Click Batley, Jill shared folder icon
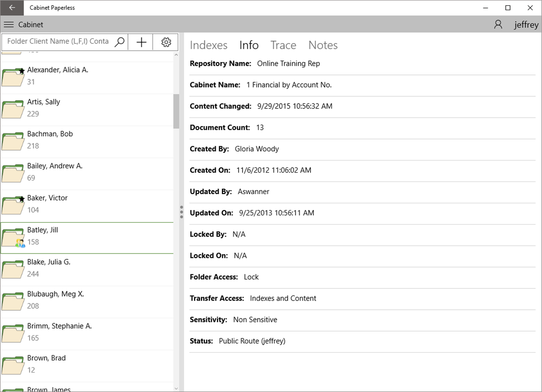Screen dimensions: 542x392 coord(13,238)
